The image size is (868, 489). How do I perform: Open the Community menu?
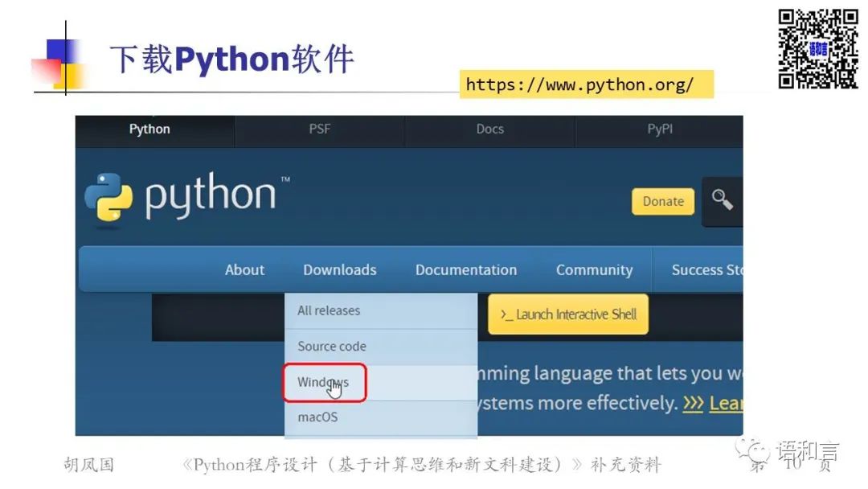pos(595,269)
